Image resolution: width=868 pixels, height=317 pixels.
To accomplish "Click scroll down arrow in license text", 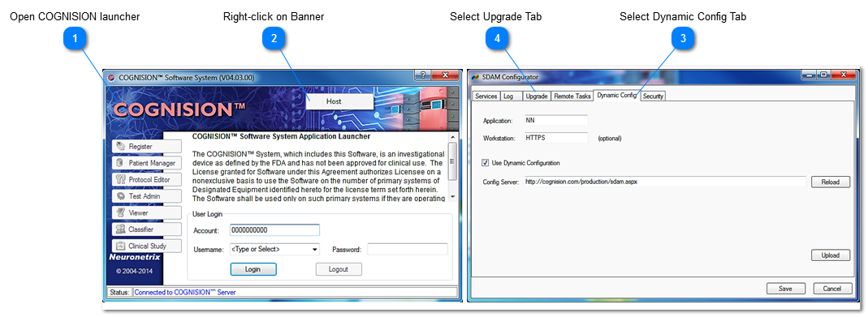I will point(452,197).
